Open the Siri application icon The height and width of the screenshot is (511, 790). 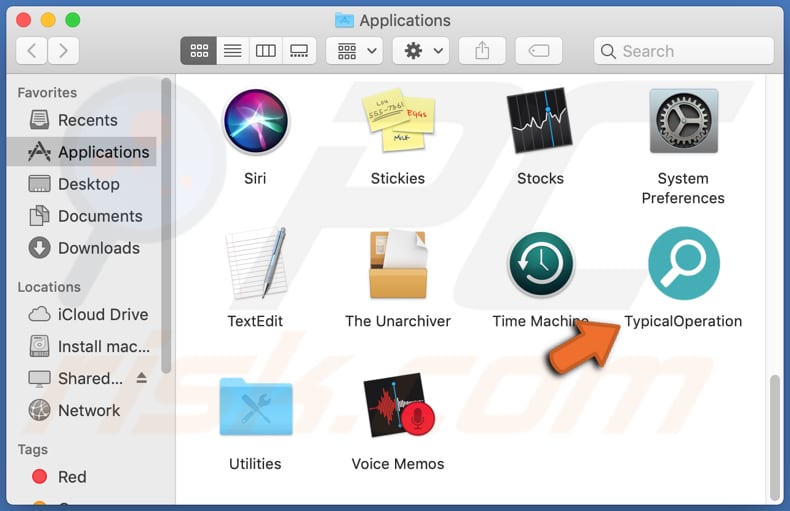[255, 121]
